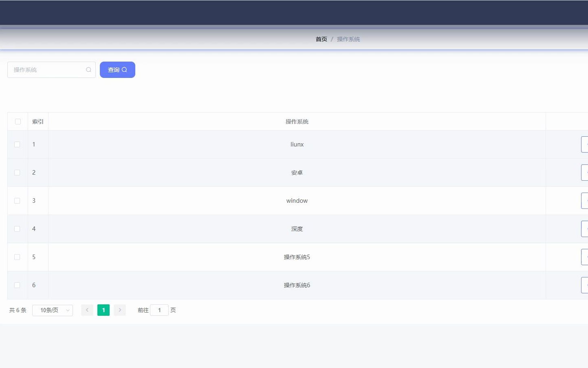Check the checkbox for row 操作系统5

point(17,257)
